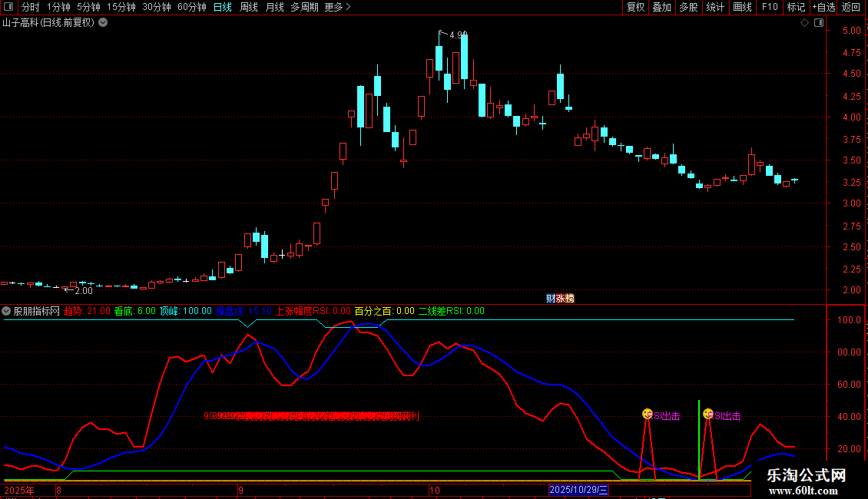Click the 山子高科(日线.前复权) chart title
The width and height of the screenshot is (868, 499).
[x=48, y=23]
